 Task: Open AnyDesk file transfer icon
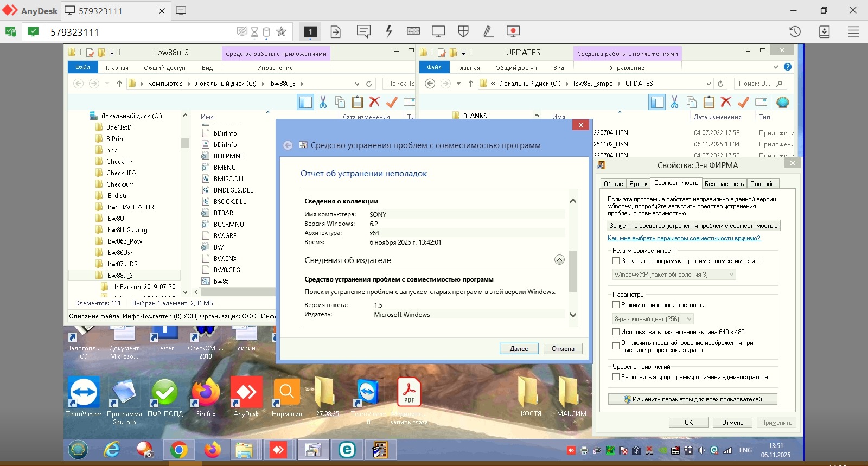point(336,32)
